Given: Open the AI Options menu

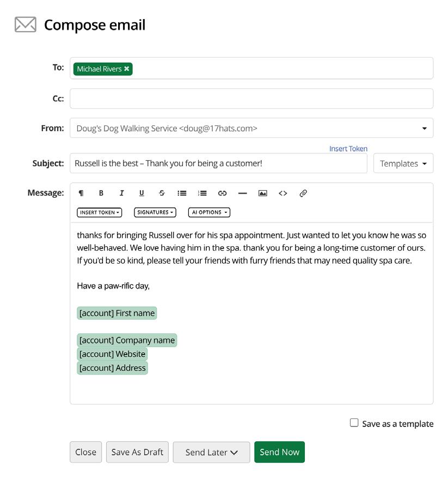Looking at the screenshot, I should [x=209, y=212].
